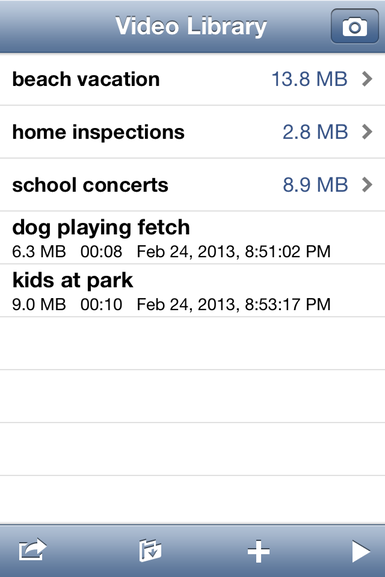This screenshot has height=577, width=385.
Task: Tap the play triangle icon
Action: (x=361, y=551)
